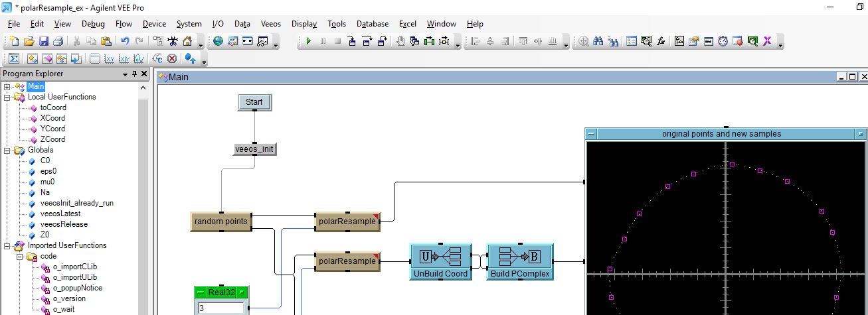Click the Save floppy disk icon

pos(43,41)
